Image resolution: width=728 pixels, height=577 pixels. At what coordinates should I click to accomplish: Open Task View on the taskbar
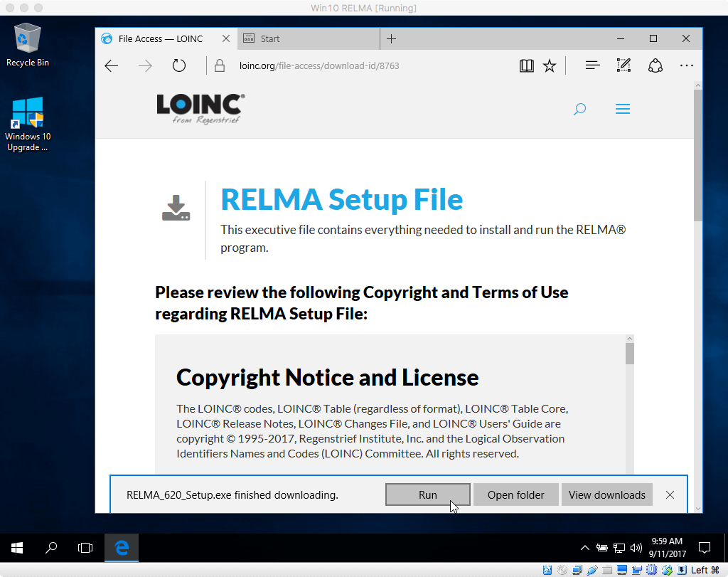click(85, 548)
